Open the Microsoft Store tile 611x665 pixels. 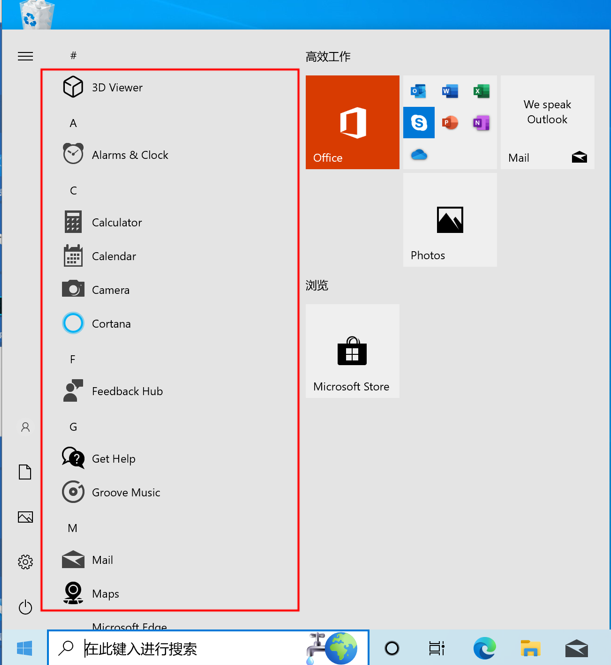click(x=352, y=351)
